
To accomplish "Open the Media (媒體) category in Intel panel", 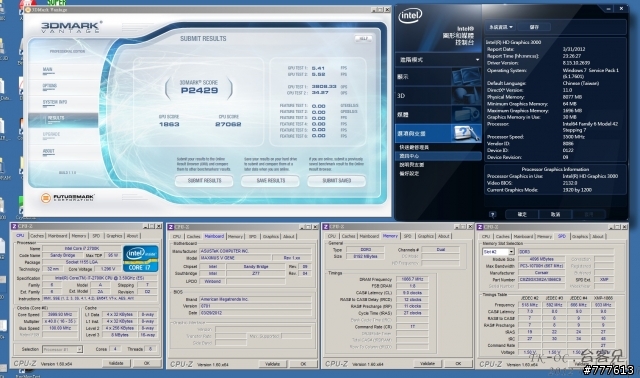I will (438, 115).
